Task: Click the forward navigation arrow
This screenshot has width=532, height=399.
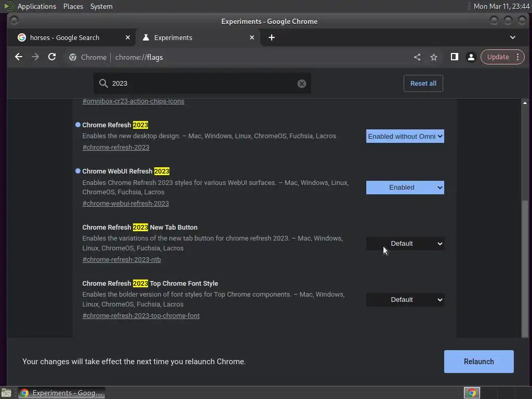Action: point(35,57)
